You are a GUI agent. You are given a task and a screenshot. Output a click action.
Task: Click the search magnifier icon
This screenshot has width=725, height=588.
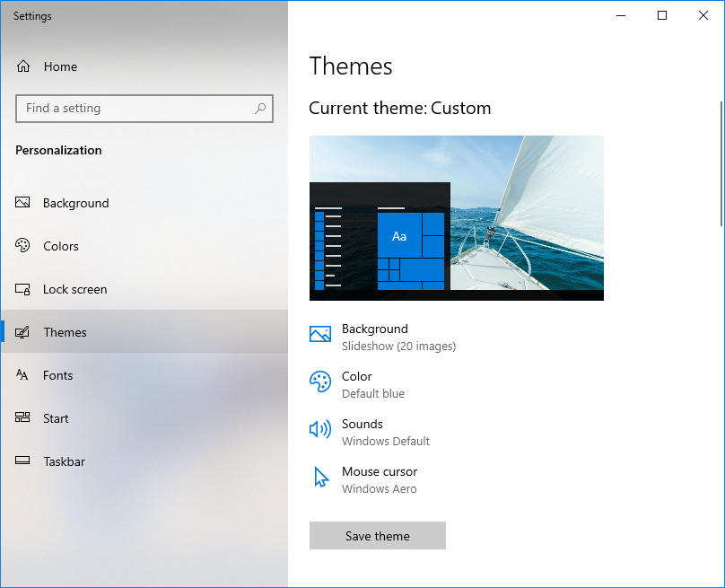(x=260, y=109)
